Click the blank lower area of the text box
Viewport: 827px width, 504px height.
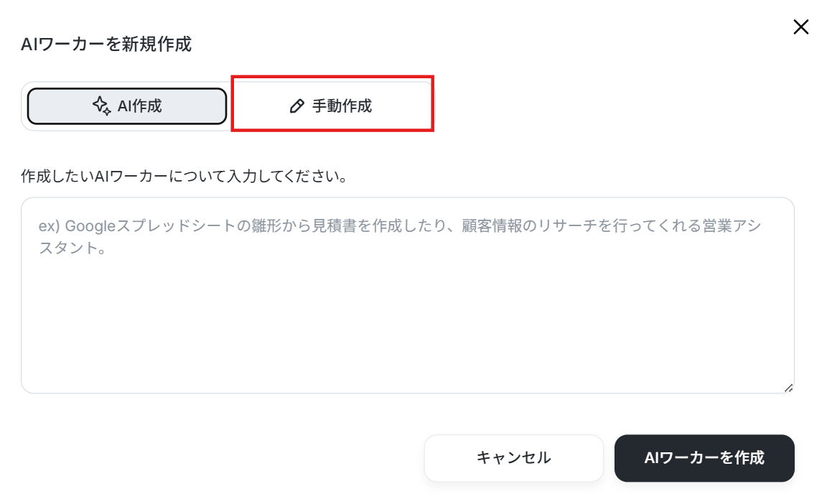408,327
